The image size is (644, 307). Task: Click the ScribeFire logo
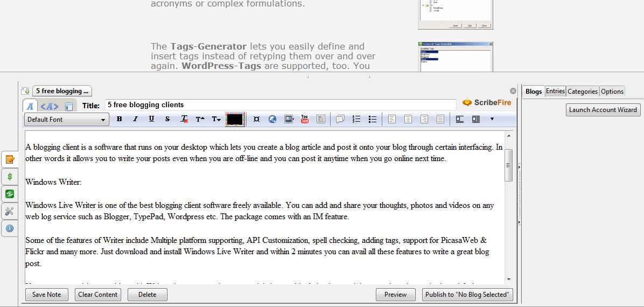coord(487,102)
